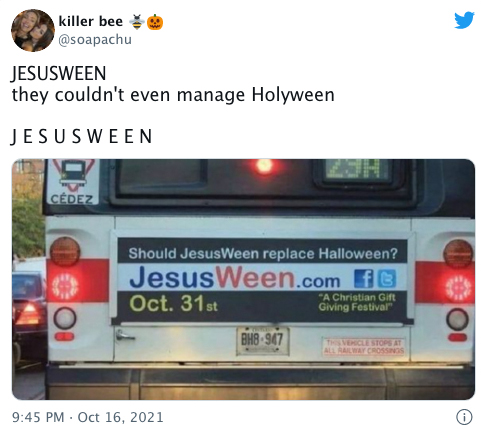Click the Facebook icon on bus ad
Image resolution: width=484 pixels, height=429 pixels.
364,279
